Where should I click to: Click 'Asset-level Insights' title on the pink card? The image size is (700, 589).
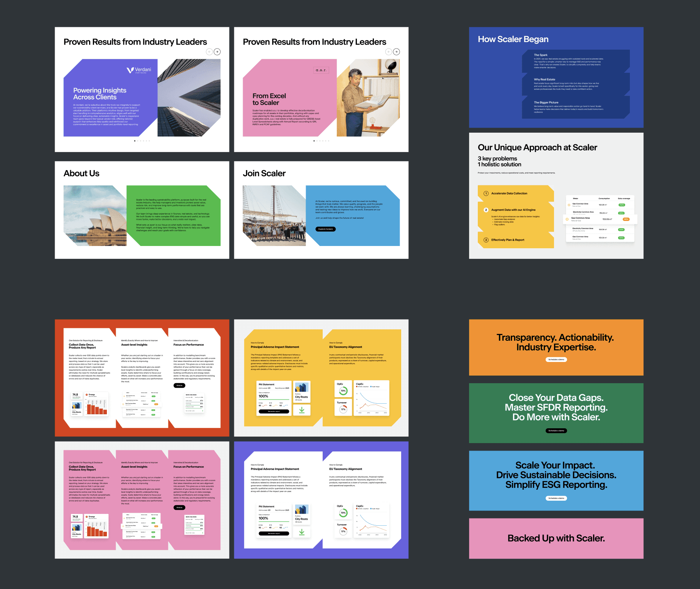(x=134, y=467)
